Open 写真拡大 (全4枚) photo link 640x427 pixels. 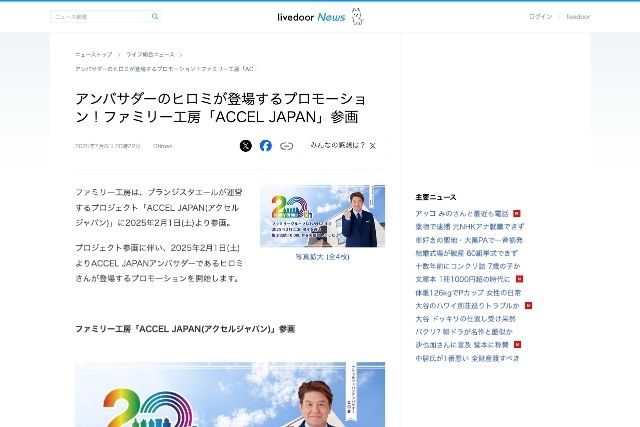tap(322, 257)
